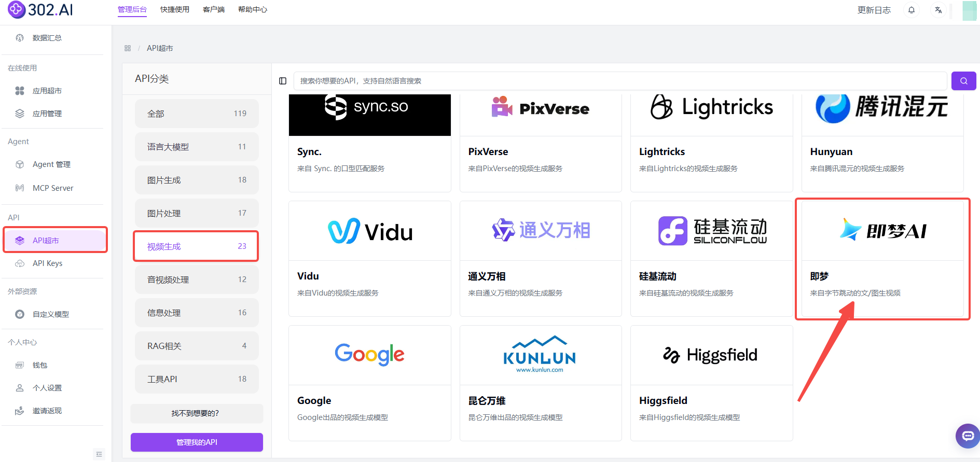Click API超市 breadcrumb text
Image resolution: width=980 pixels, height=462 pixels.
(x=160, y=48)
